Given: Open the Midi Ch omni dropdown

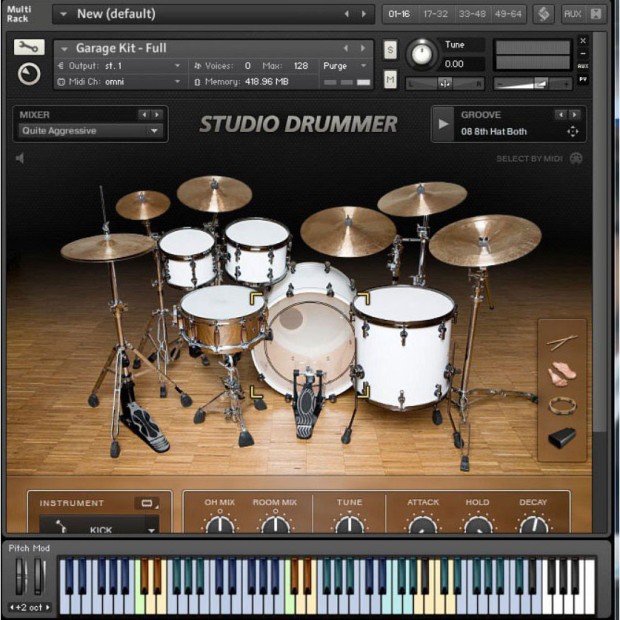Looking at the screenshot, I should (178, 81).
